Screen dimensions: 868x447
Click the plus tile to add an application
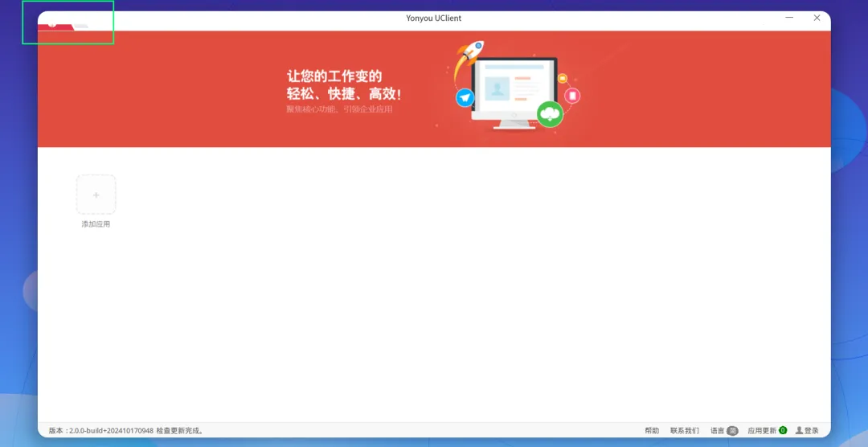96,195
